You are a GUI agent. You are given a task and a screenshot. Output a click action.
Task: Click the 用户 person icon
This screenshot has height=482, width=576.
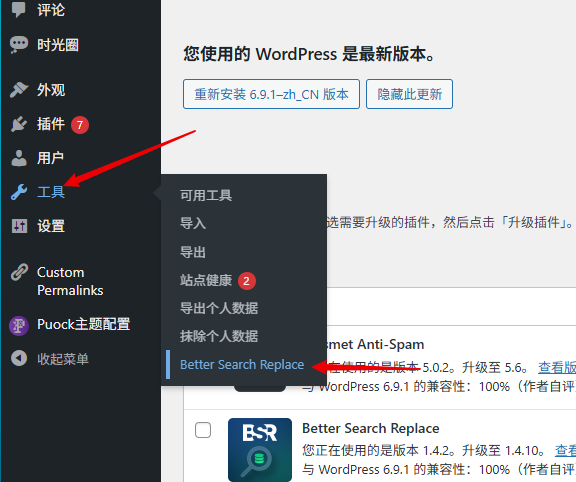19,158
